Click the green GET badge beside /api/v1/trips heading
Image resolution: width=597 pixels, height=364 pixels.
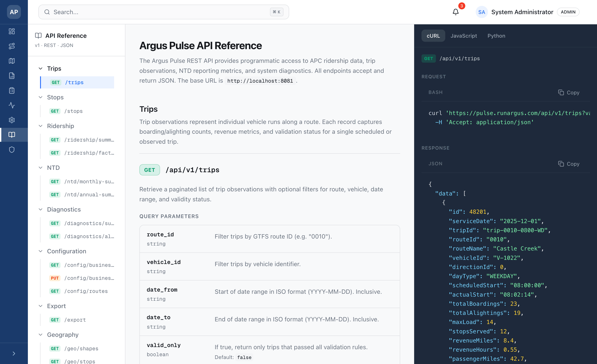tap(150, 170)
